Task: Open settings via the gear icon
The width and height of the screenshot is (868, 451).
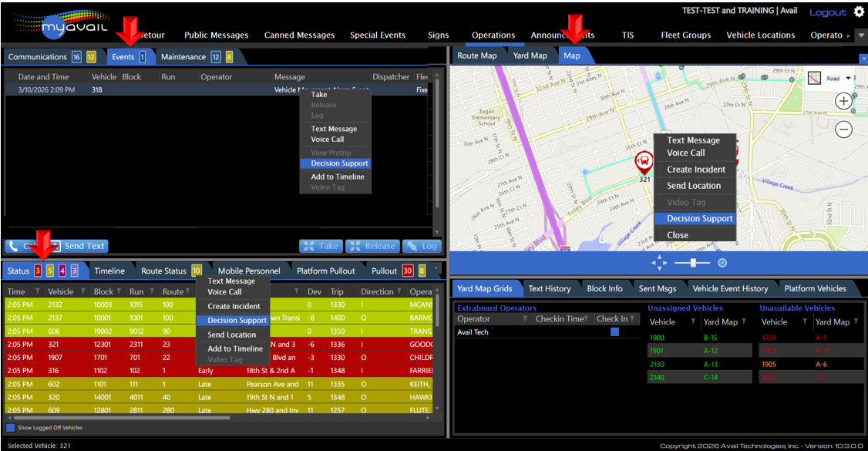Action: (x=860, y=12)
